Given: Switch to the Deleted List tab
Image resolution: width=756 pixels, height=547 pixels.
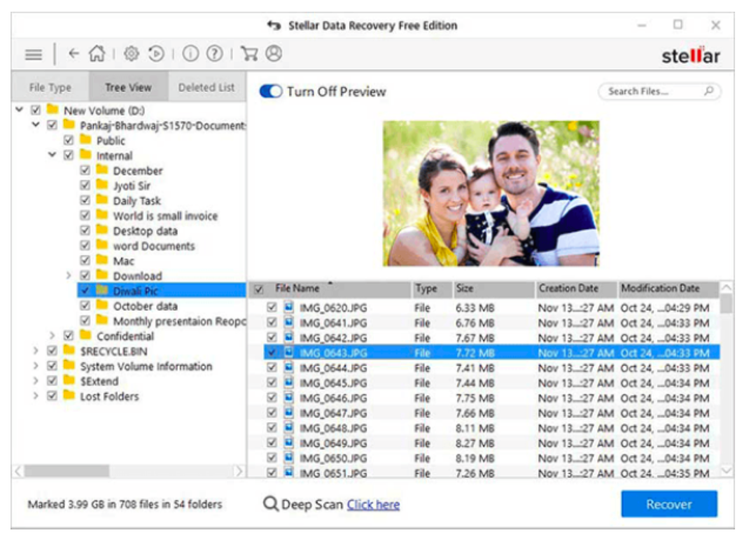Looking at the screenshot, I should (206, 88).
